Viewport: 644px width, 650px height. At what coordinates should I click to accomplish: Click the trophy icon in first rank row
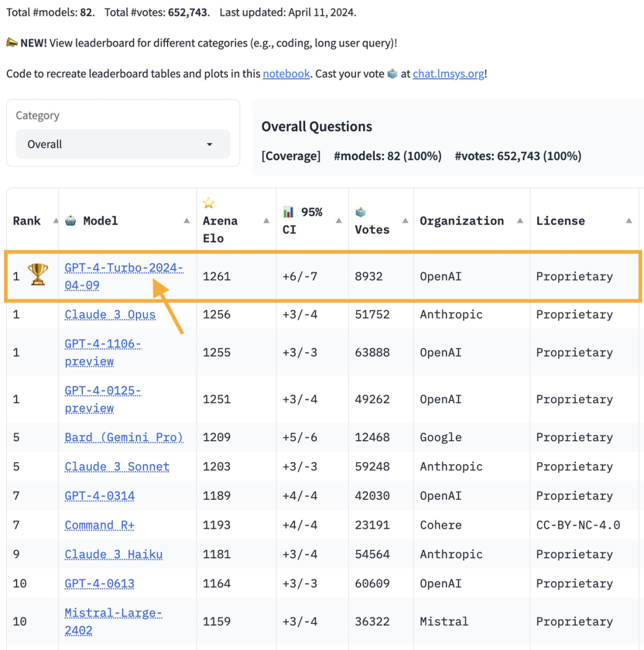pos(39,274)
